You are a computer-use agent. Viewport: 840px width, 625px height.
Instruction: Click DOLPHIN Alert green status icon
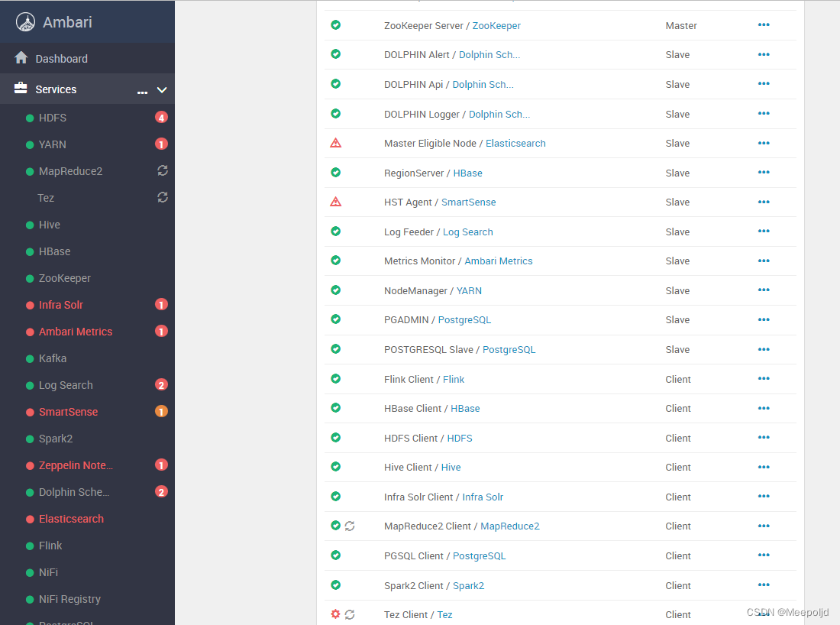coord(336,53)
